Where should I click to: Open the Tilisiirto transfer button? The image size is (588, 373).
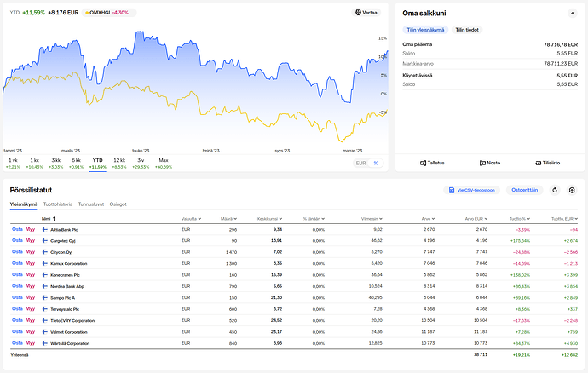tap(547, 163)
